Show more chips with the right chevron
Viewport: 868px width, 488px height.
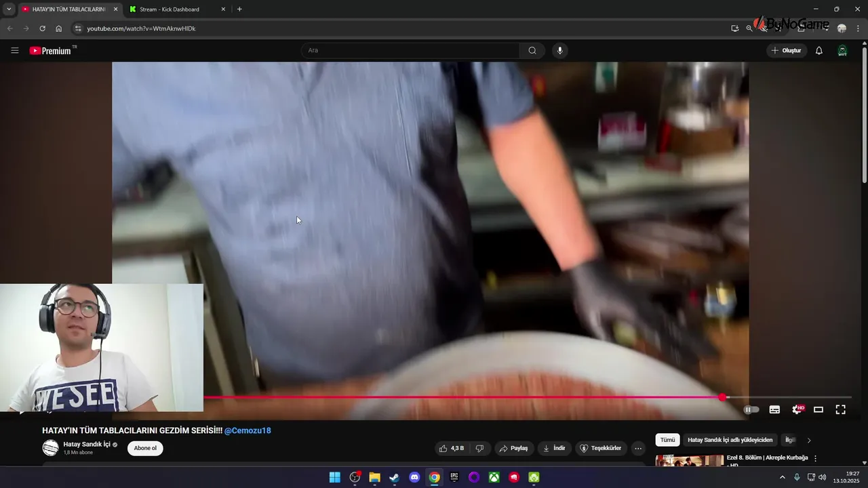pyautogui.click(x=809, y=440)
